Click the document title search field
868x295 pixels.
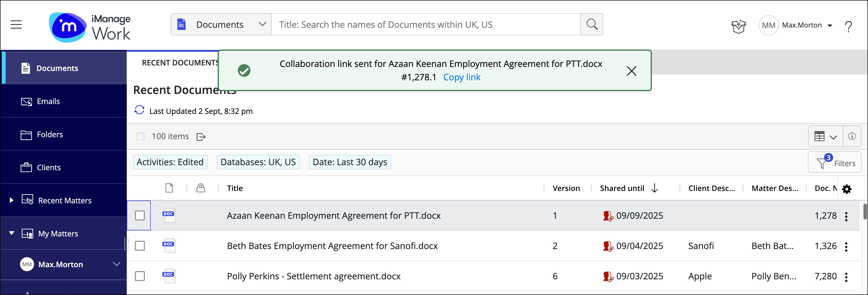(x=426, y=24)
